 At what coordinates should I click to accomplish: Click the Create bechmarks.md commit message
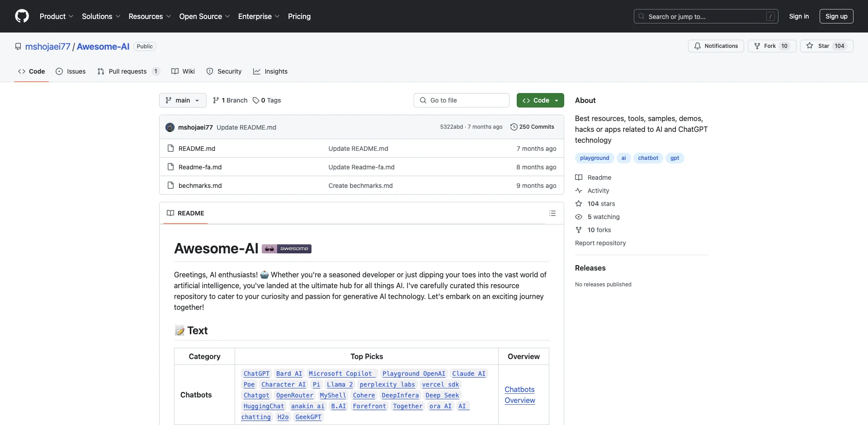360,186
